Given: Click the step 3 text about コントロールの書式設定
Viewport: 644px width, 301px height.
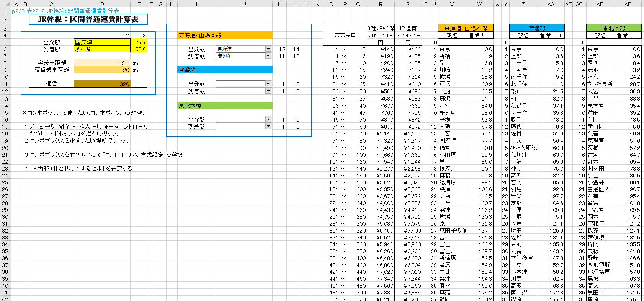Looking at the screenshot, I should [x=106, y=155].
